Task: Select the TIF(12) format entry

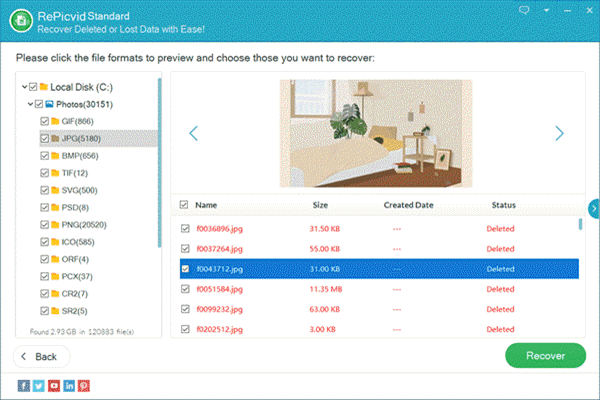Action: (75, 173)
